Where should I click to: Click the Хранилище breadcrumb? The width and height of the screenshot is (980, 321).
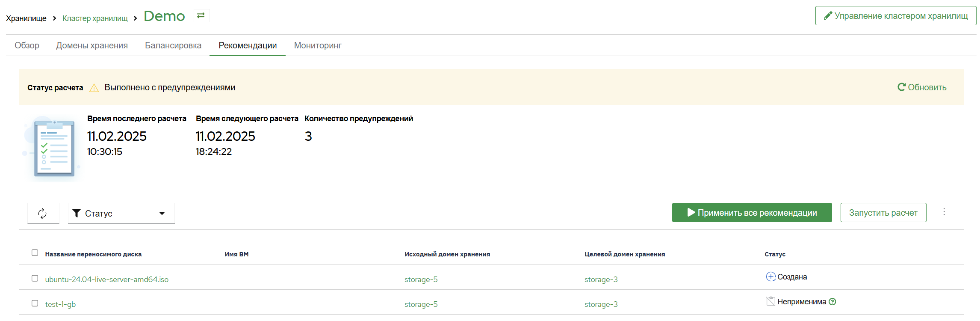pos(26,18)
